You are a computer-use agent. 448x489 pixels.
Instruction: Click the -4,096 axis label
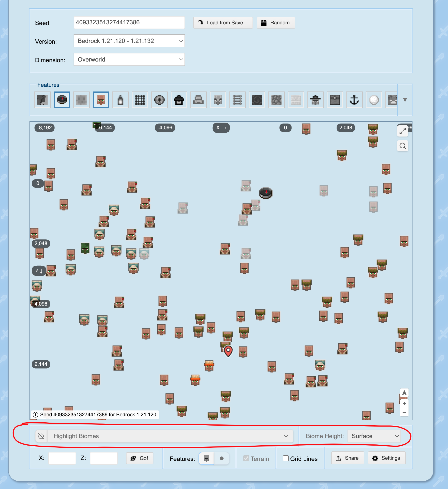click(x=165, y=127)
